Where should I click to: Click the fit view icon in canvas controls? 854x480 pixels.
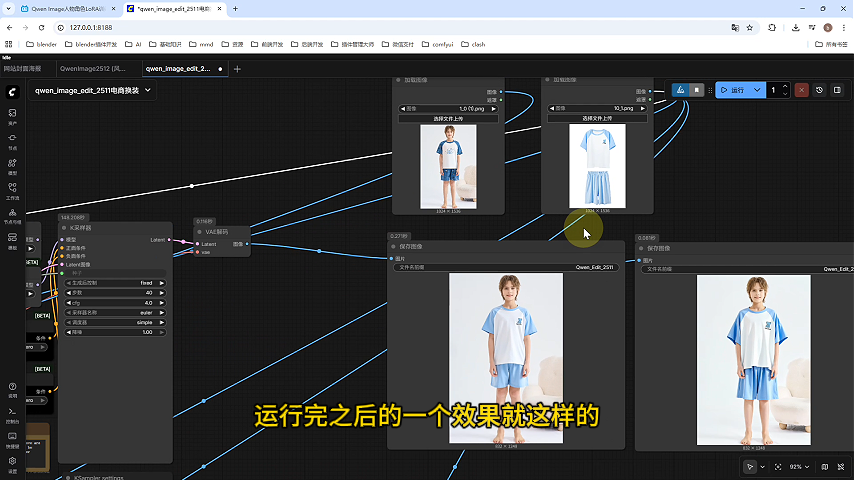[778, 467]
